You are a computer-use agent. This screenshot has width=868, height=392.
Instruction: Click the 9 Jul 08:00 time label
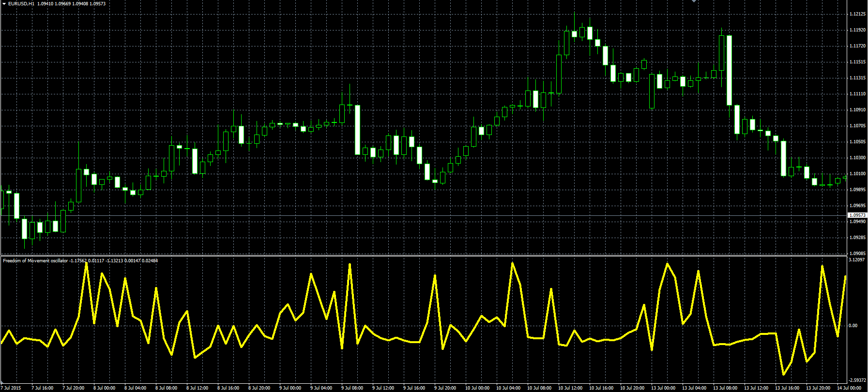click(x=352, y=388)
